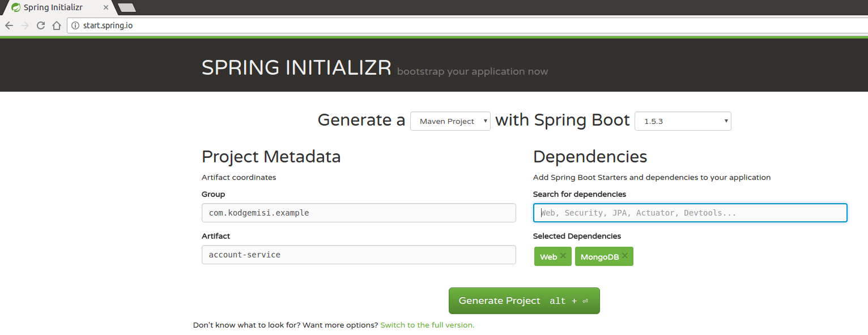Open a new browser tab
This screenshot has width=868, height=335.
(x=126, y=7)
